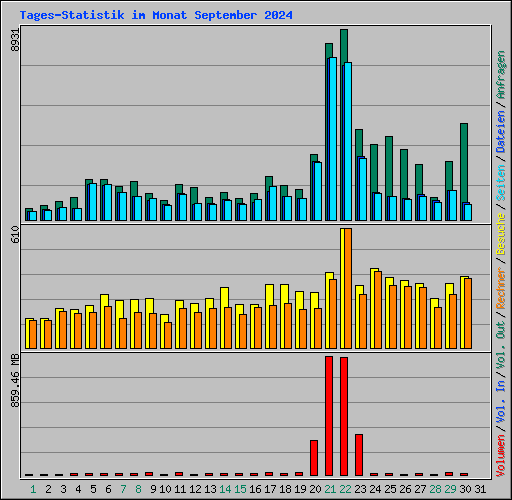Select day 30 label on x-axis
512x500 pixels.
(465, 489)
